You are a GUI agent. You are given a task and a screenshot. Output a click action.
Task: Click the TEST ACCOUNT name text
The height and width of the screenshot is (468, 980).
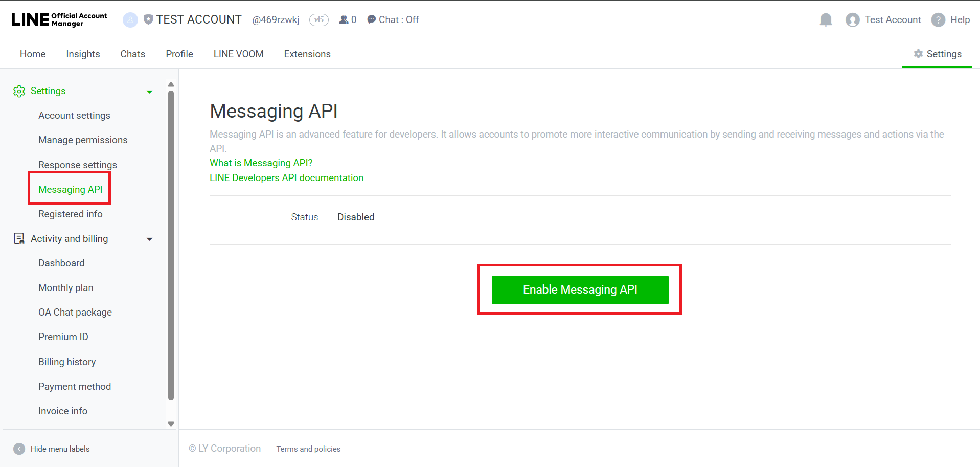(x=199, y=19)
